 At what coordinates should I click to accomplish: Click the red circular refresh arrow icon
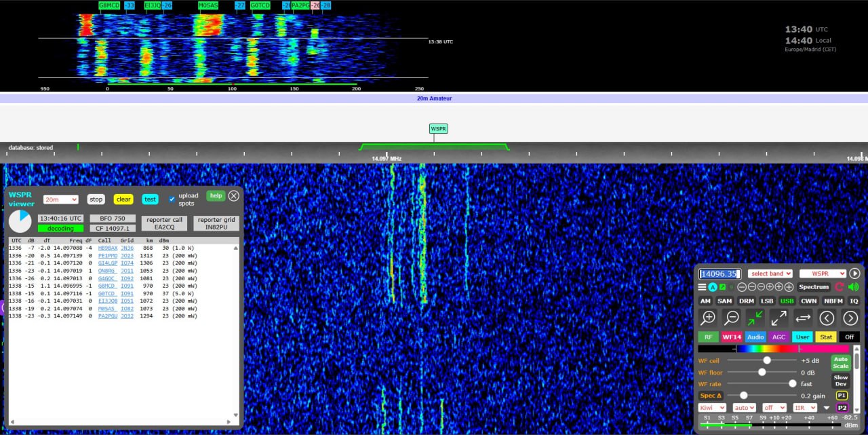840,287
